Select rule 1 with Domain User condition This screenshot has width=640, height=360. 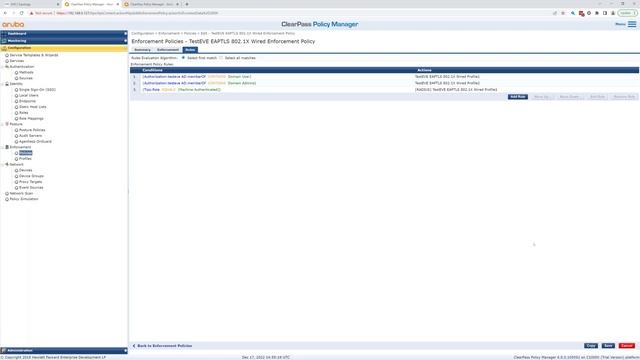pyautogui.click(x=384, y=77)
